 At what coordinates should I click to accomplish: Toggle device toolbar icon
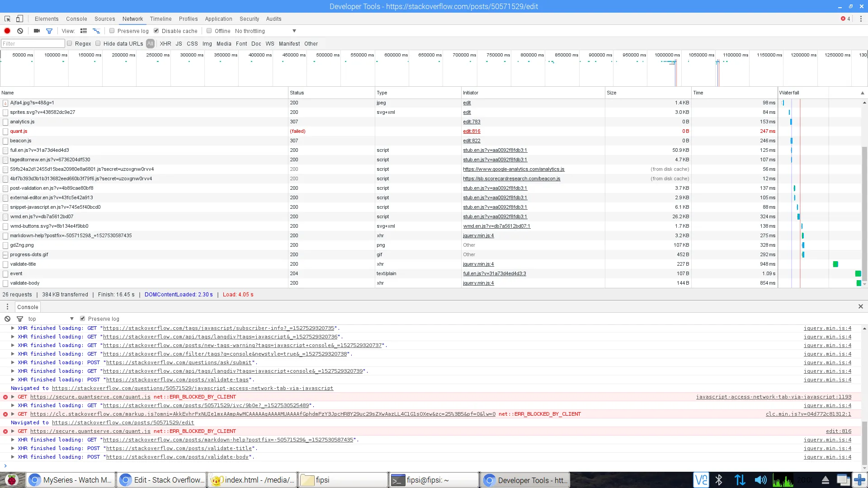tap(19, 19)
